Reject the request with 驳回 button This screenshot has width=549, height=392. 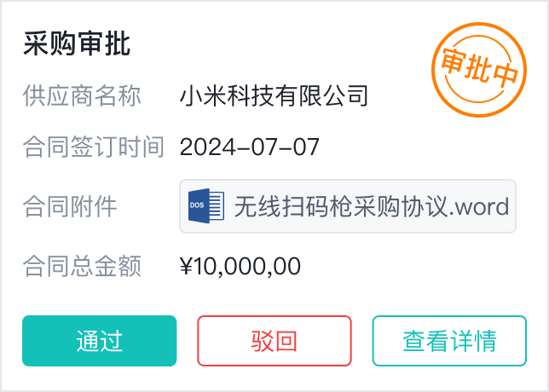click(x=274, y=341)
